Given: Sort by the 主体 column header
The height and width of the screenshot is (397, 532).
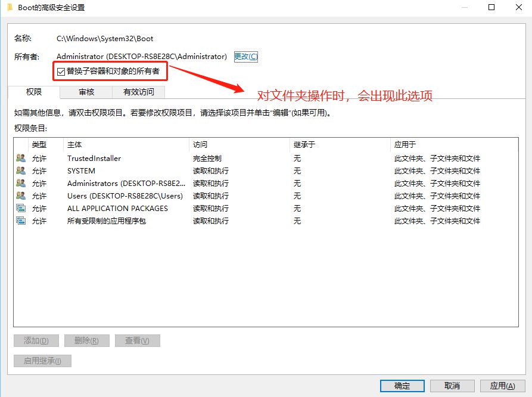Looking at the screenshot, I should click(x=74, y=145).
